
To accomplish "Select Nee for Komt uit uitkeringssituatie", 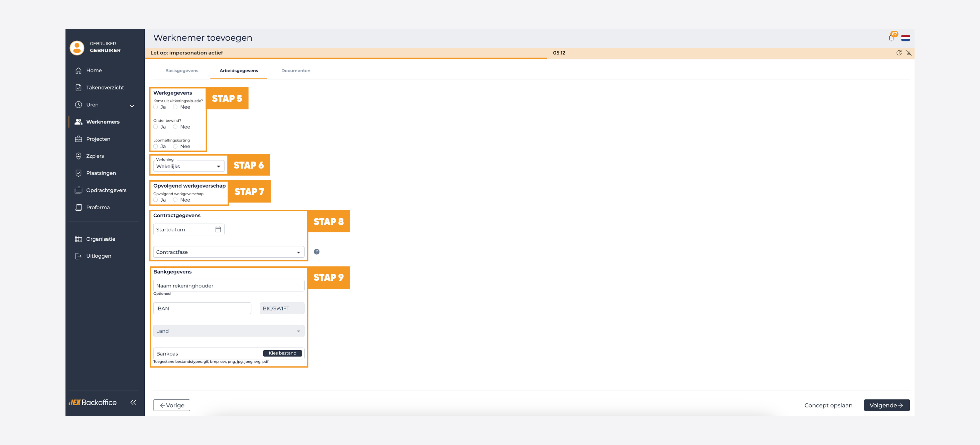I will click(x=175, y=107).
